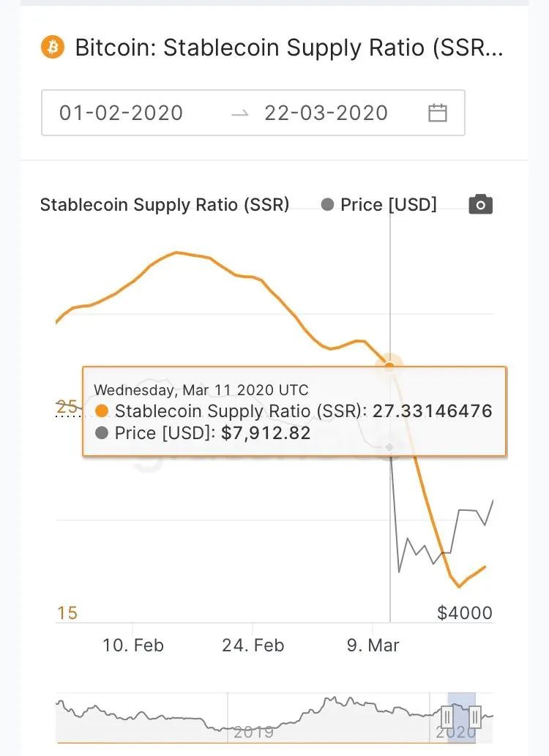
Task: Click the arrow between the two dates
Action: point(239,113)
